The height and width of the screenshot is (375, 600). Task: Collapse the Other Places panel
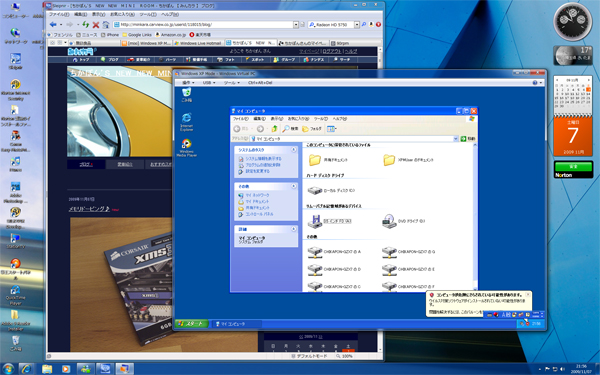pyautogui.click(x=293, y=186)
